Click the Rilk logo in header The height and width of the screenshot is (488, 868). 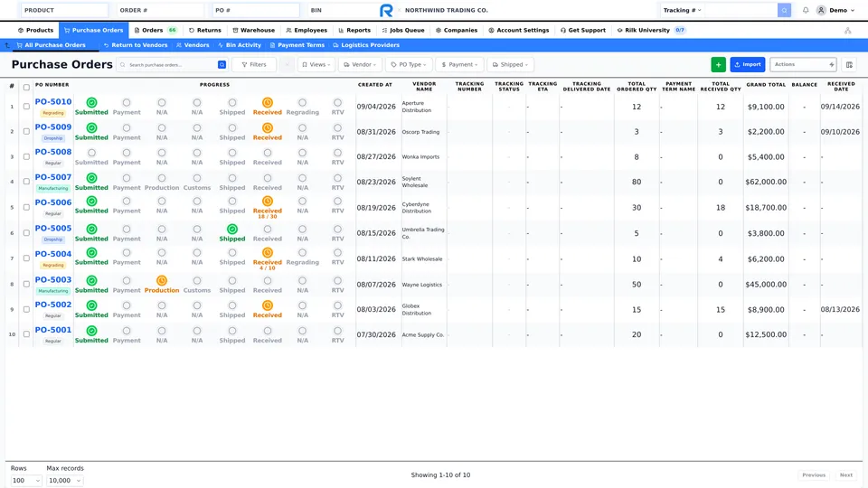[x=386, y=10]
